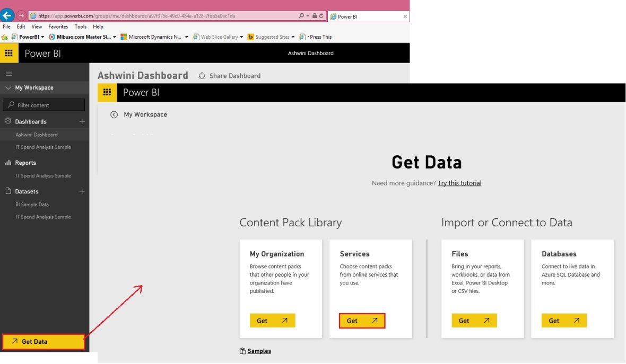Click inside the Filter content search field
626x364 pixels.
tap(44, 104)
